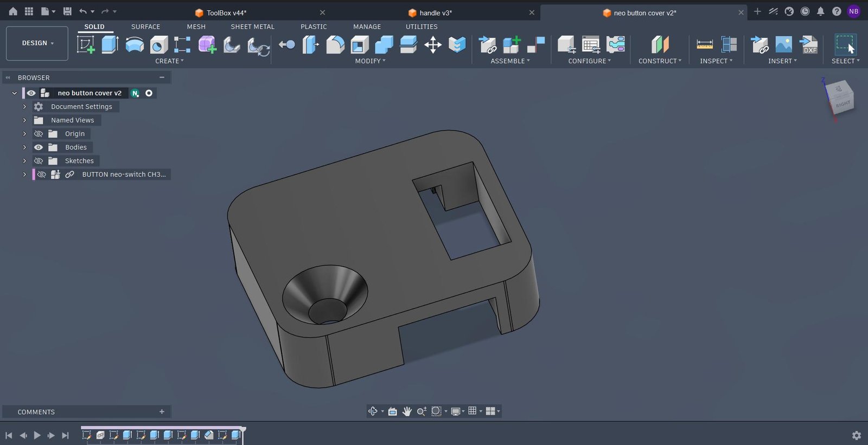Open the ASSEMBLE dropdown menu
868x445 pixels.
click(510, 61)
